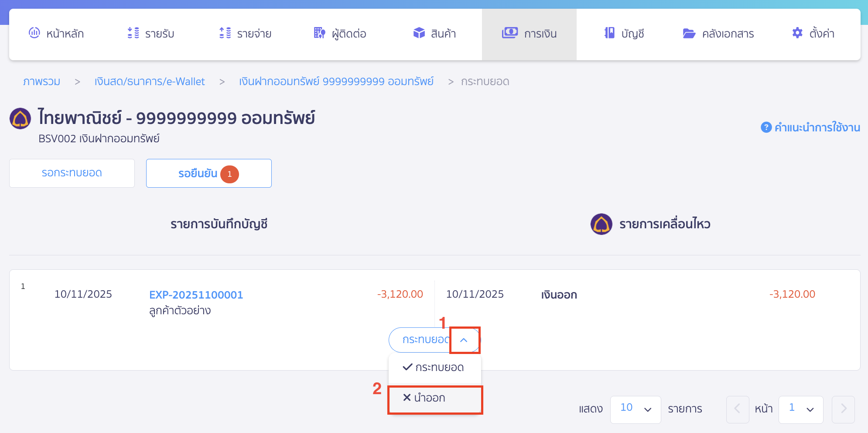Click the ผู้ติดต่อ contacts building icon

coord(319,33)
